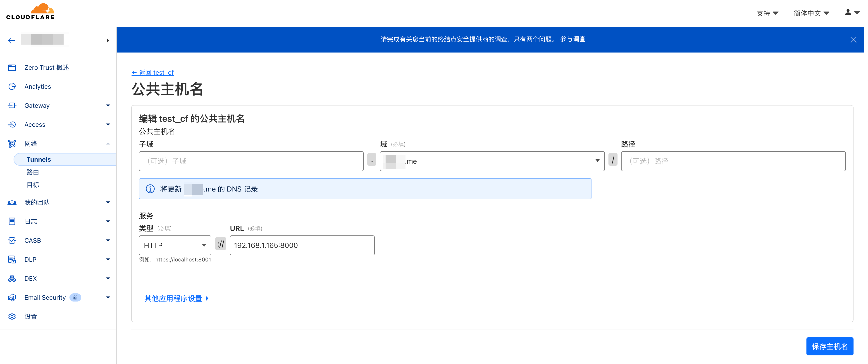Image resolution: width=868 pixels, height=364 pixels.
Task: Select the Tunnels sidebar item
Action: [x=39, y=159]
